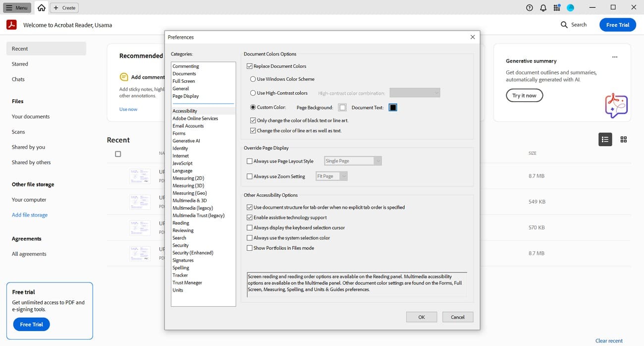Select Documents category

[x=184, y=73]
